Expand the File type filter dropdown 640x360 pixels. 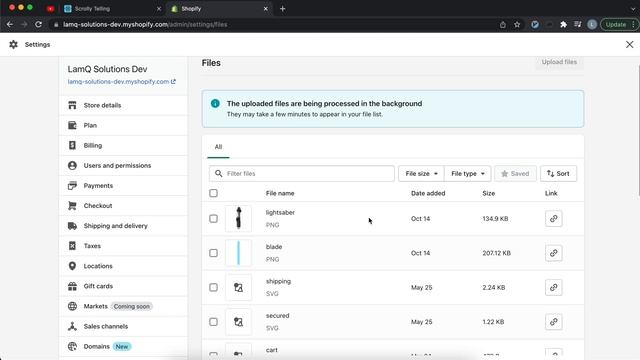coord(468,173)
